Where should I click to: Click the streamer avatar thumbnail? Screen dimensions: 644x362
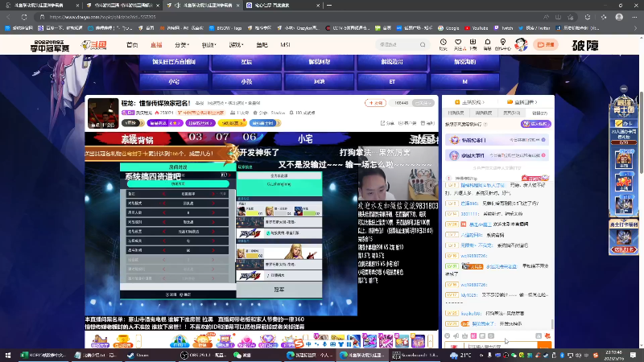coord(103,113)
